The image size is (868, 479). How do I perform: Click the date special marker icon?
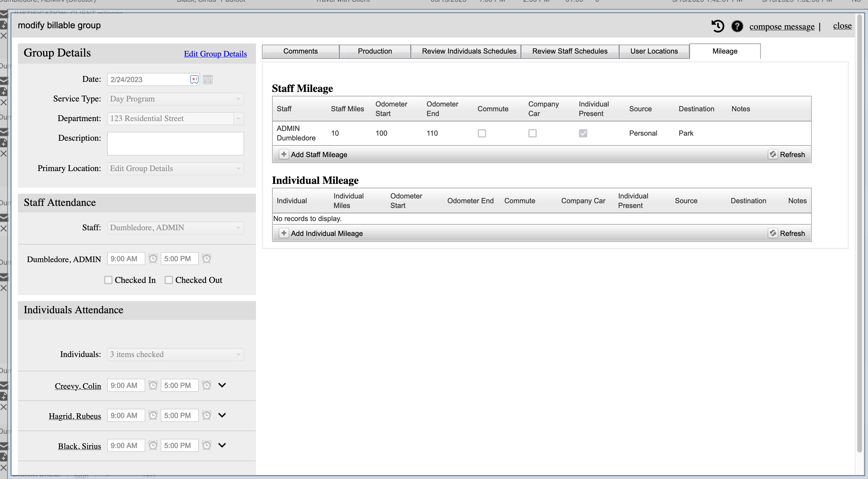pos(194,79)
